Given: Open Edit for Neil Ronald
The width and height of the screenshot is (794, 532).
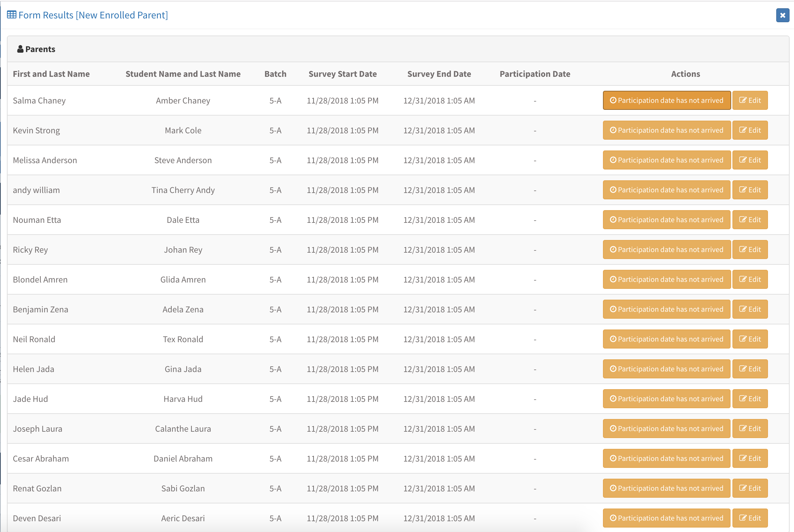Looking at the screenshot, I should [x=750, y=339].
